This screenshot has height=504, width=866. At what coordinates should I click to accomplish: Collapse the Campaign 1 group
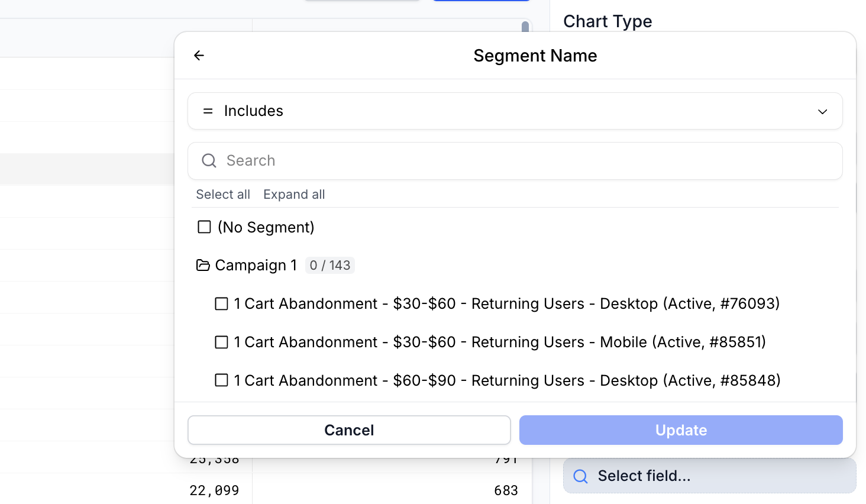(x=254, y=266)
